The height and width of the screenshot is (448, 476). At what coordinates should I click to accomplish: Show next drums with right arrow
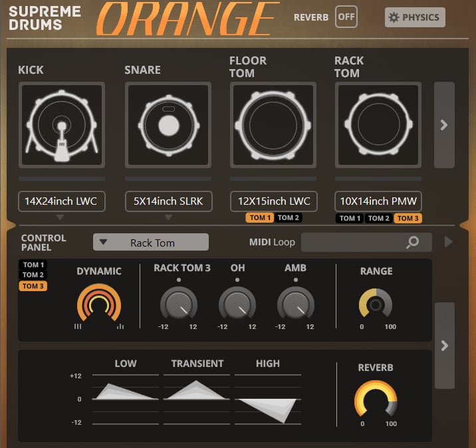click(x=444, y=125)
